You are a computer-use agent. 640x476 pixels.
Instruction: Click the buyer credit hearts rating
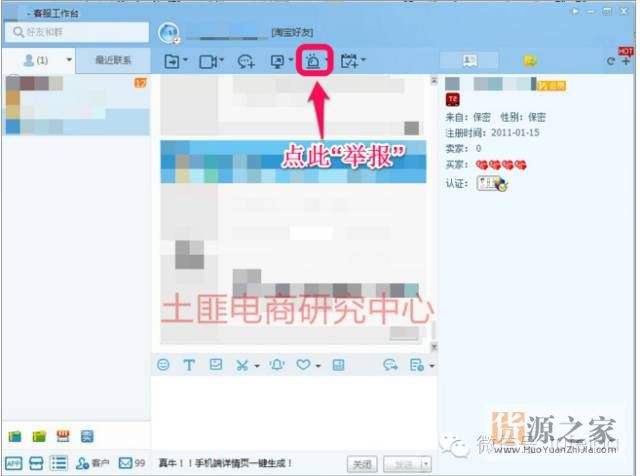501,165
